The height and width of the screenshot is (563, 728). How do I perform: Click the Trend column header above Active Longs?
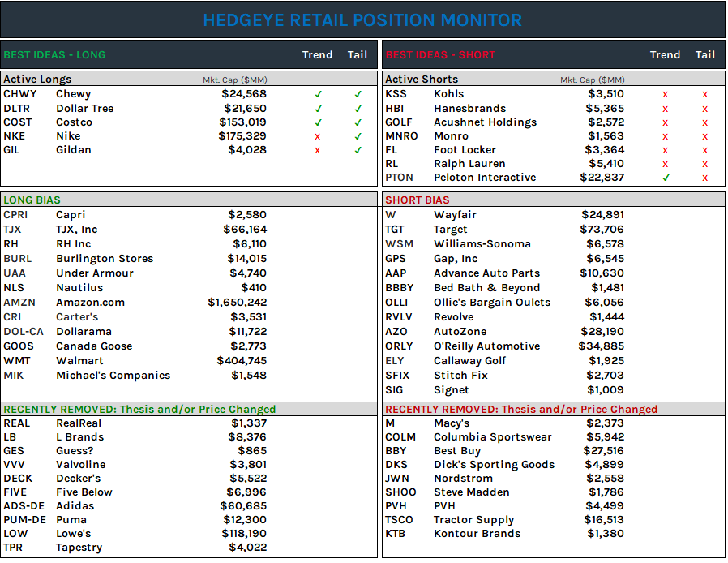(x=318, y=55)
